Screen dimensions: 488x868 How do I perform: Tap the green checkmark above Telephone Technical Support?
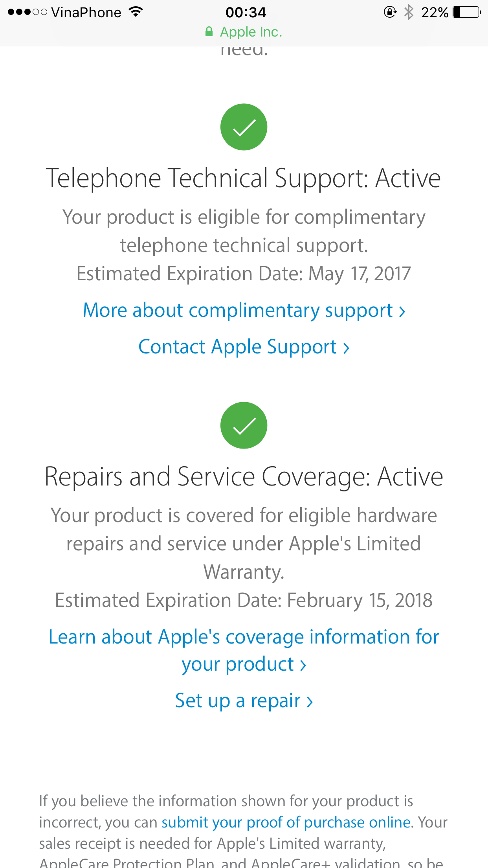(244, 127)
